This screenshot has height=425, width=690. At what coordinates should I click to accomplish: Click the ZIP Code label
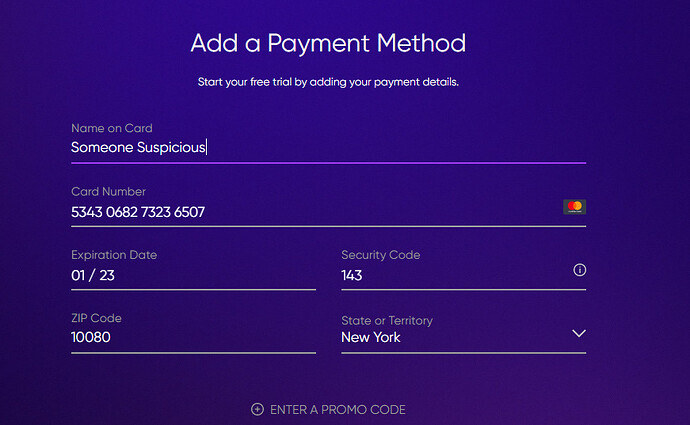96,318
